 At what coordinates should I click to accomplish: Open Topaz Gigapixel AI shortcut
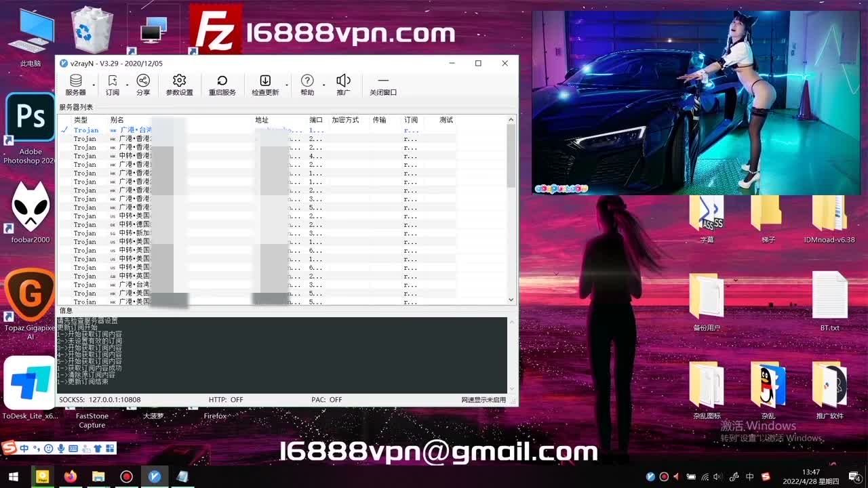[31, 304]
